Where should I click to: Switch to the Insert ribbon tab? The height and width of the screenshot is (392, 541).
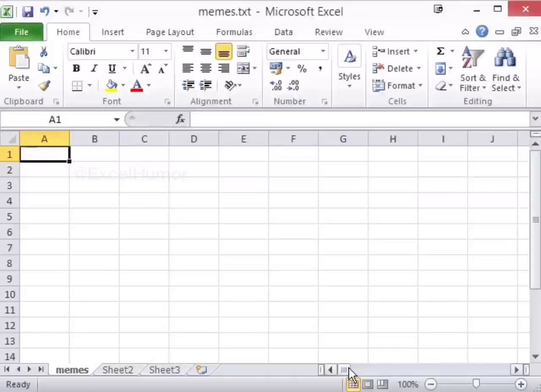[113, 32]
